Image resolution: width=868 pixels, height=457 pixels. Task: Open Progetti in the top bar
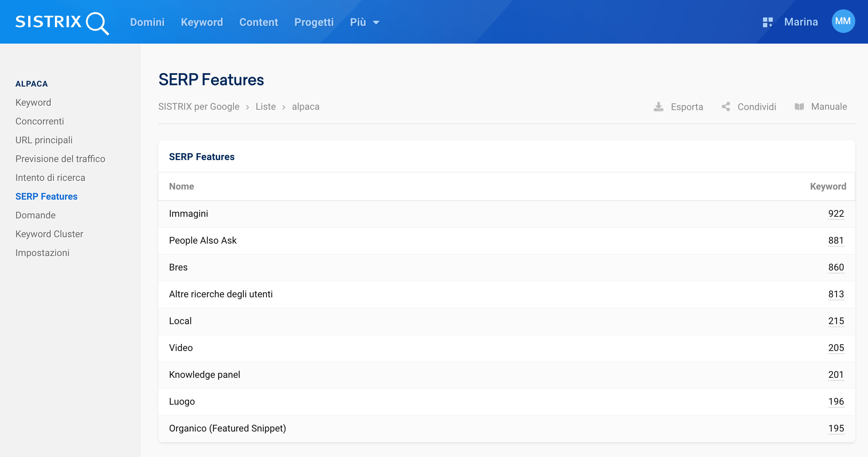pyautogui.click(x=314, y=22)
